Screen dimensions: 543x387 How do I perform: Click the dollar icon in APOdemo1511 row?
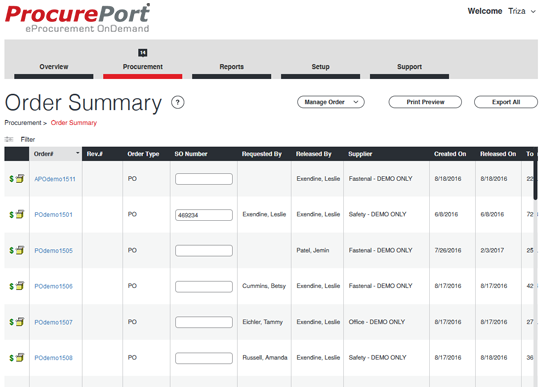pyautogui.click(x=11, y=179)
